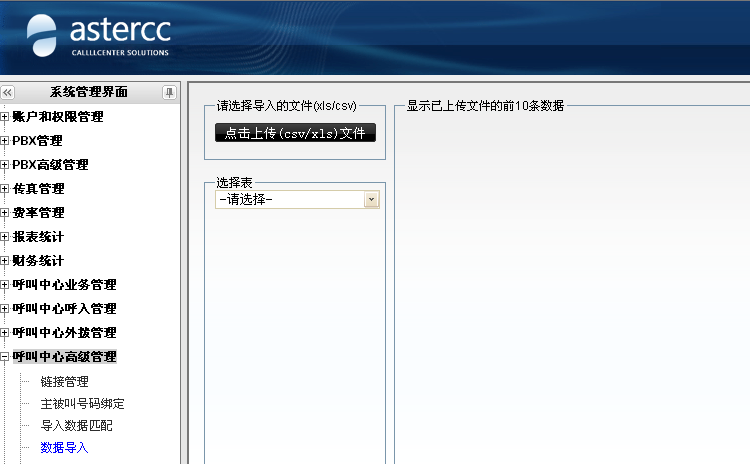This screenshot has height=464, width=750.
Task: Click the pin icon in sidebar header
Action: pos(169,92)
